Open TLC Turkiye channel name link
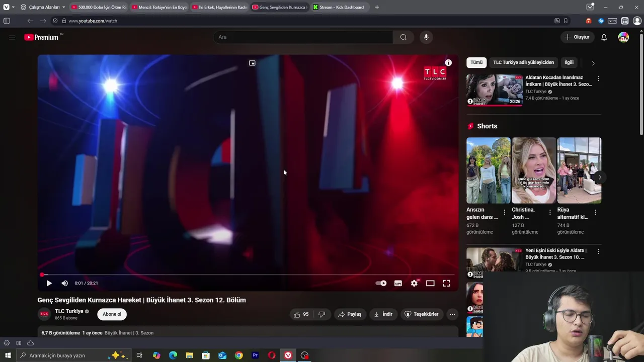Screen dimensions: 644x362 click(69, 311)
